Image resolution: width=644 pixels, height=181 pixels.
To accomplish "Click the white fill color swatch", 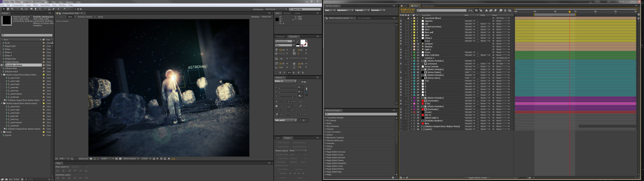I will pos(303,42).
